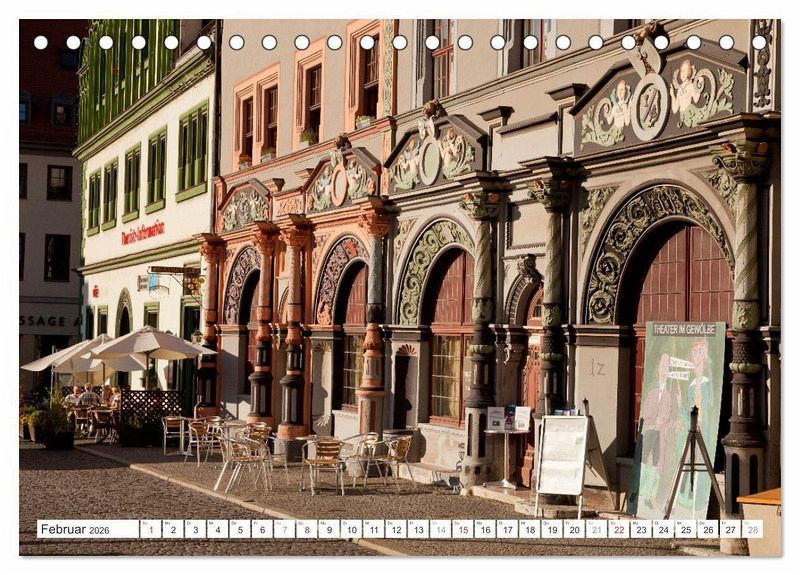Viewport: 800px width, 575px height.
Task: Click the first binding hole at top-left
Action: point(41,43)
